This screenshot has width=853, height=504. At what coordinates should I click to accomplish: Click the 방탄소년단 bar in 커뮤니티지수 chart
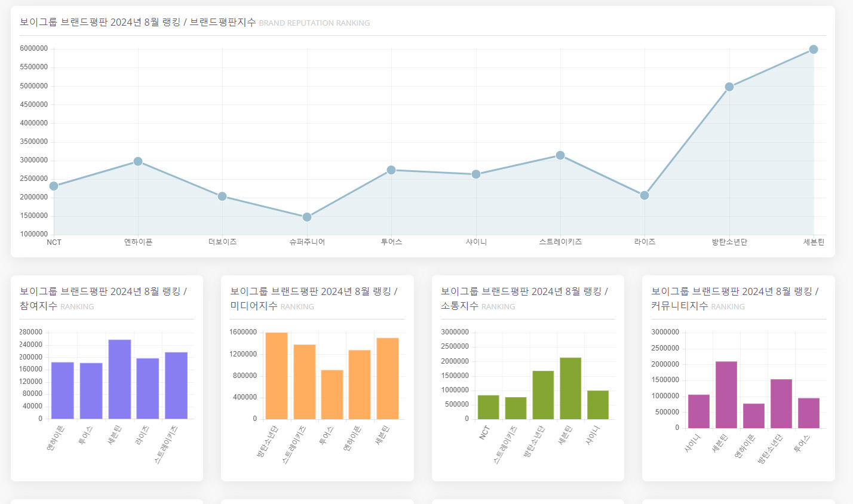click(x=781, y=404)
